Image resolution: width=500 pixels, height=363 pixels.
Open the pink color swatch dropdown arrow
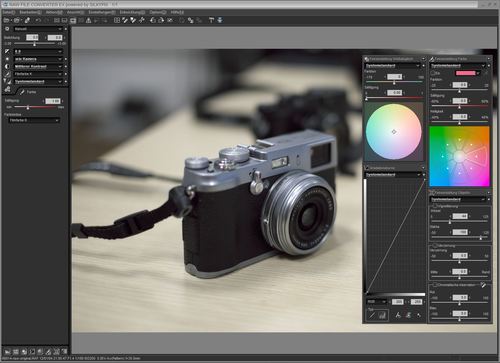[478, 73]
